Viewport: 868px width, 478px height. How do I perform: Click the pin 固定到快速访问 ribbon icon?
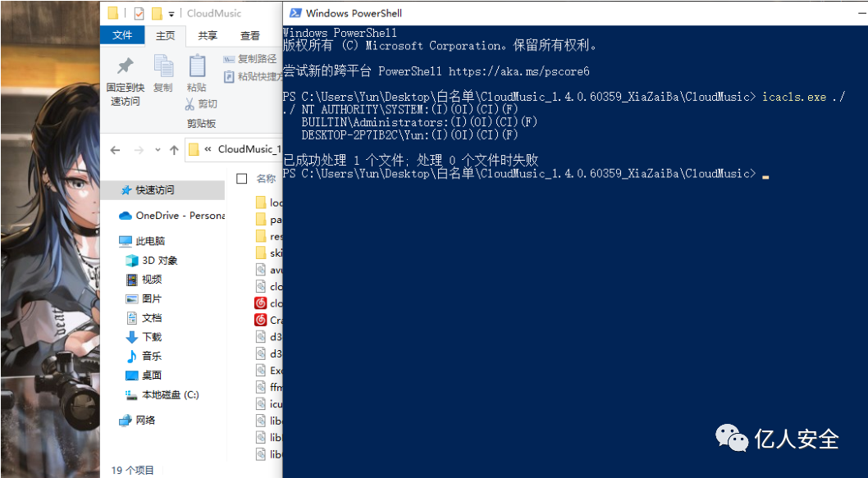(x=125, y=67)
